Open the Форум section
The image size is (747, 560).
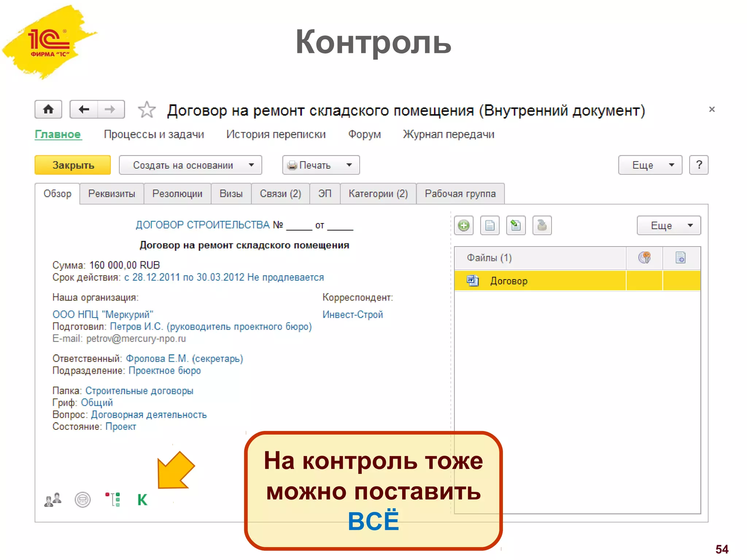364,134
